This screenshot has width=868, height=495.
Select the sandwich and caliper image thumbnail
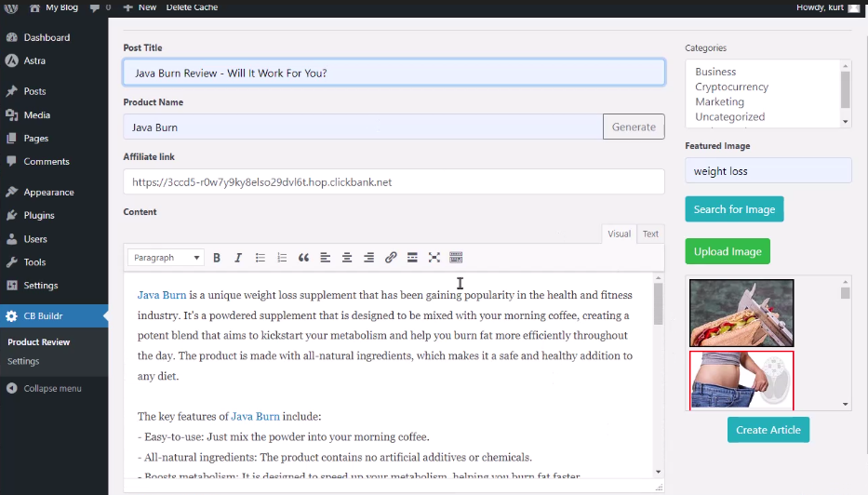[741, 313]
